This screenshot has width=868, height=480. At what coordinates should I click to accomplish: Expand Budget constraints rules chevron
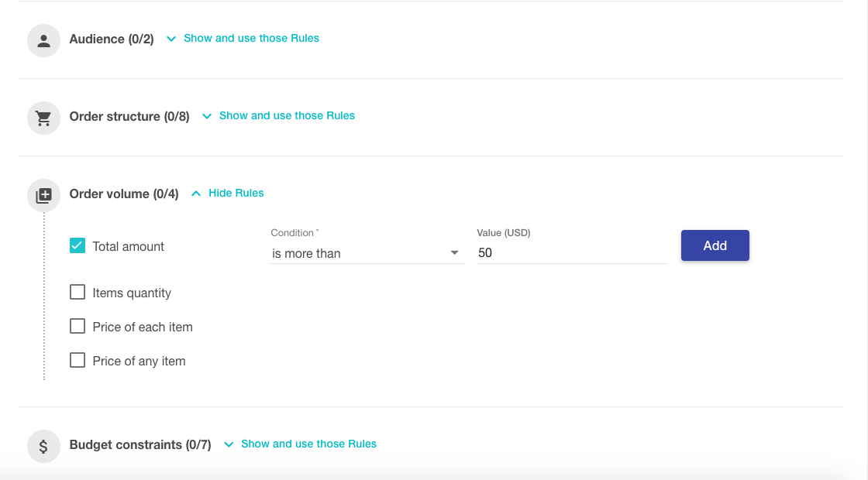click(229, 444)
